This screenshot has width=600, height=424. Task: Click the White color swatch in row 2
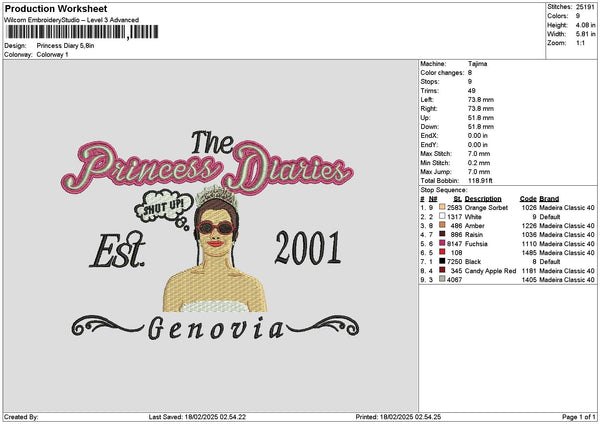coord(442,216)
